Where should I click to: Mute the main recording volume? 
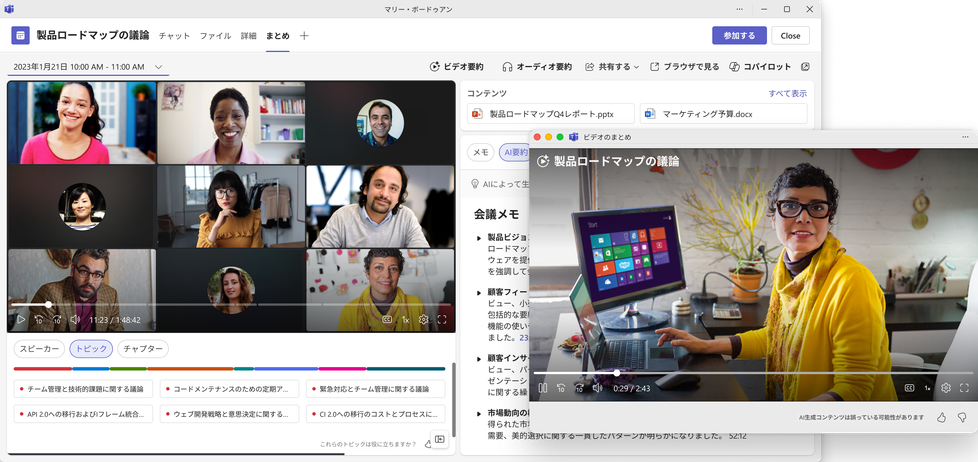pos(75,320)
